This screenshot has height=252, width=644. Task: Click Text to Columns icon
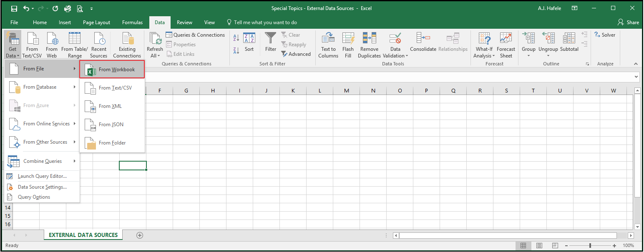[x=328, y=45]
